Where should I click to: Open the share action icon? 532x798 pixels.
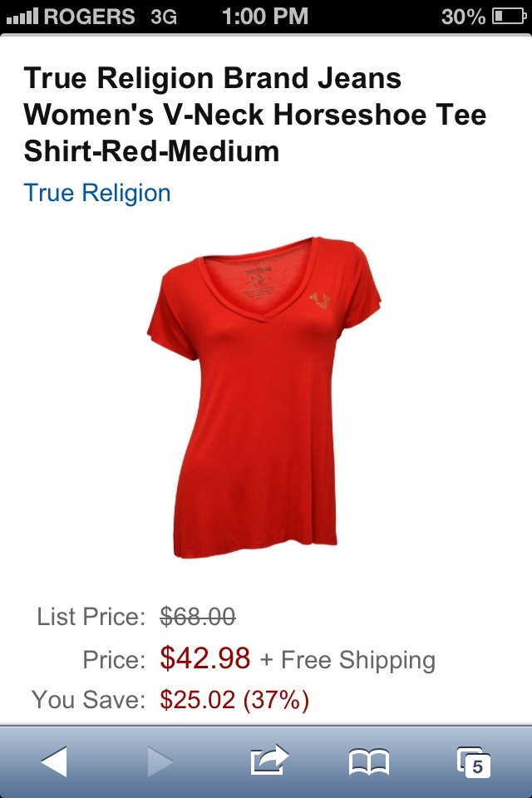[x=269, y=760]
